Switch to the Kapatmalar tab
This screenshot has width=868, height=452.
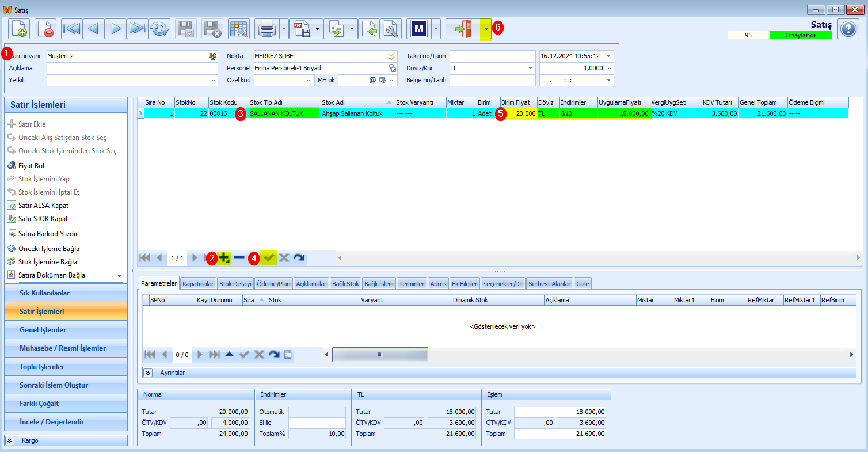point(198,283)
